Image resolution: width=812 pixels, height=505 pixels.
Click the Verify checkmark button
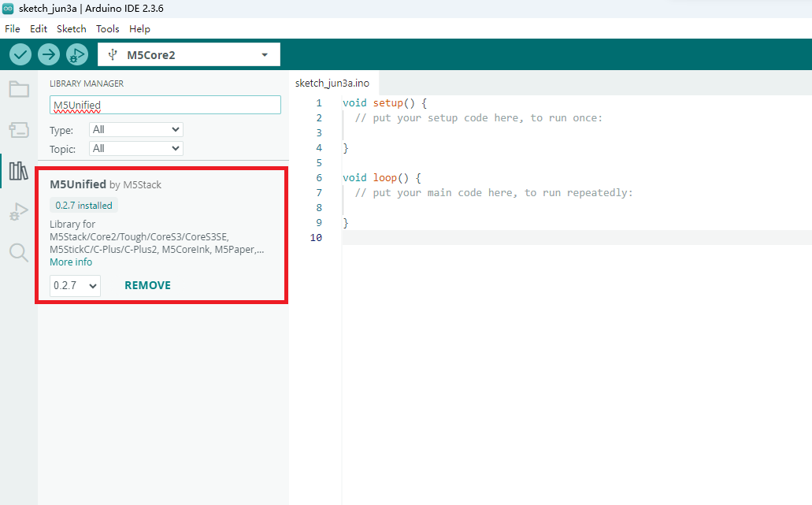(20, 54)
